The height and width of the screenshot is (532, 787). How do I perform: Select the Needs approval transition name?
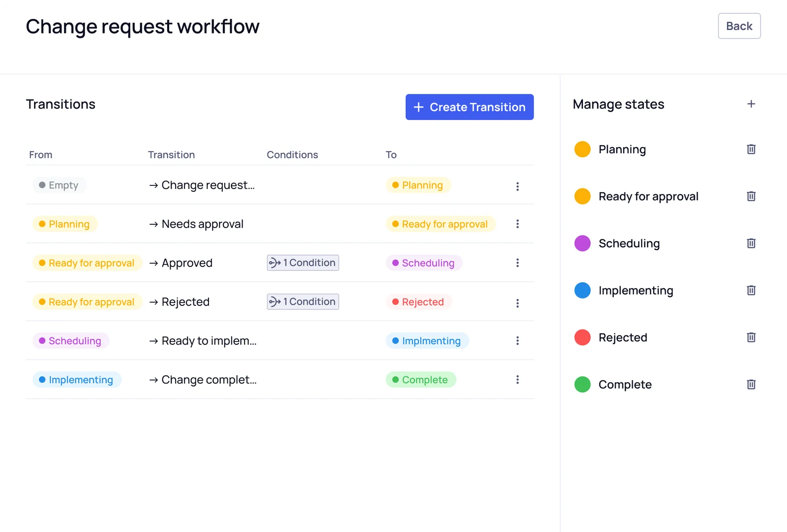(x=202, y=224)
